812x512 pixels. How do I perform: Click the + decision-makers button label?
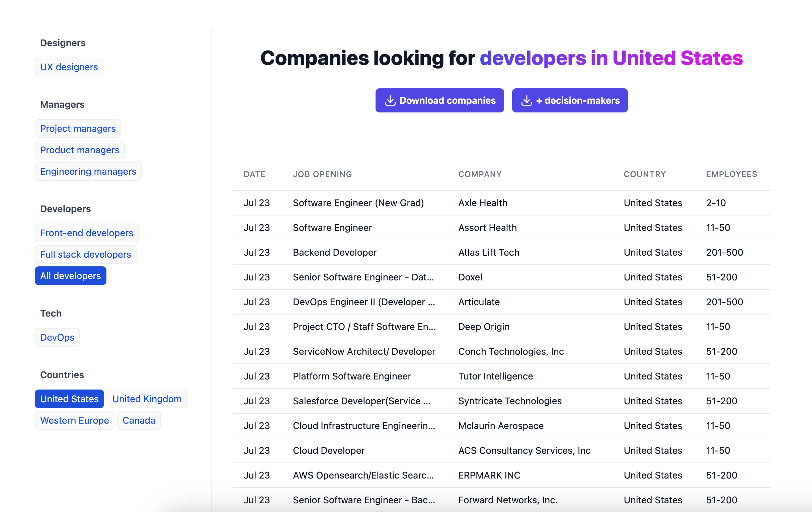coord(578,100)
